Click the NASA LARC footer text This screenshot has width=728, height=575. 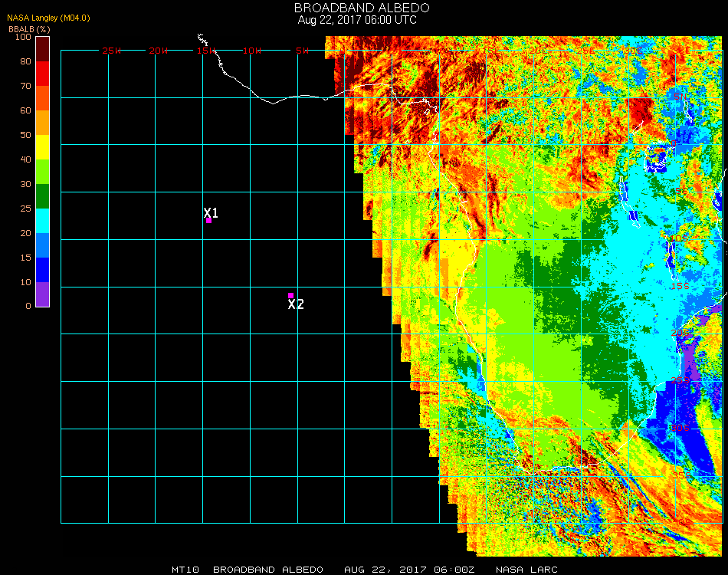tap(527, 570)
